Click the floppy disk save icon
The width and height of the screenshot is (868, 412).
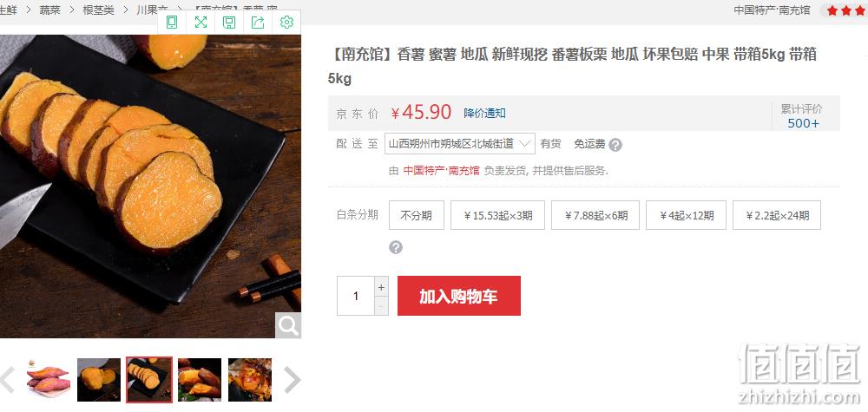[x=229, y=23]
